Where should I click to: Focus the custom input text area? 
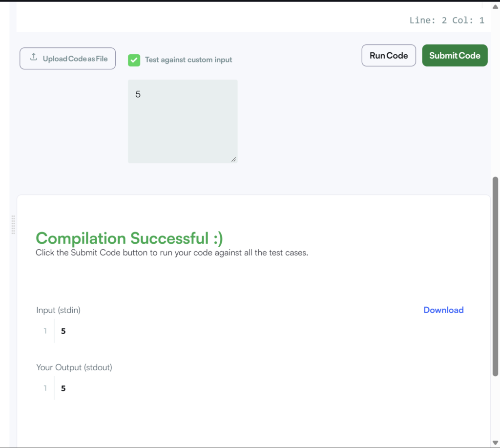coord(183,121)
